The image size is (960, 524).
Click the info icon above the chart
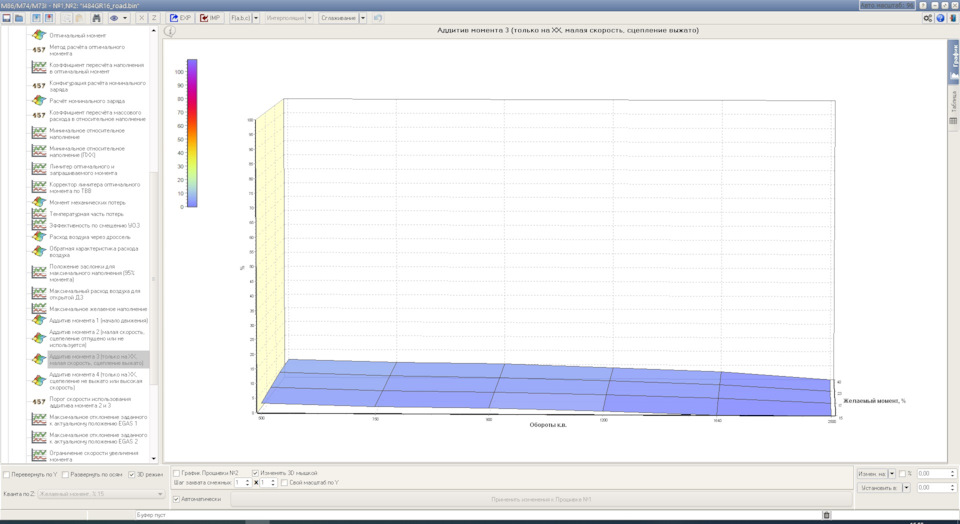click(170, 31)
